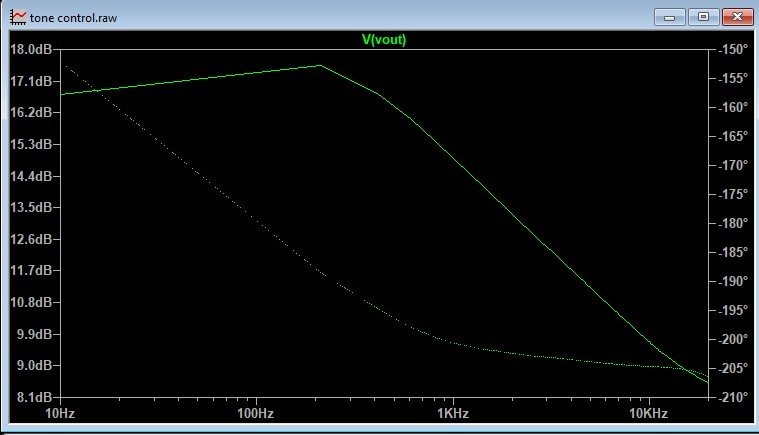Click the -160° phase axis label
The width and height of the screenshot is (759, 435).
(x=733, y=107)
